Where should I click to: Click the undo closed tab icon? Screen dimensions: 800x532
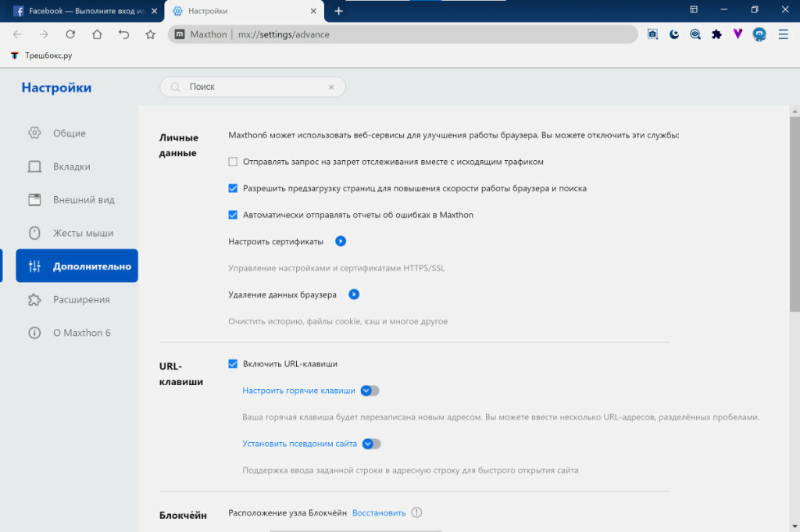123,34
